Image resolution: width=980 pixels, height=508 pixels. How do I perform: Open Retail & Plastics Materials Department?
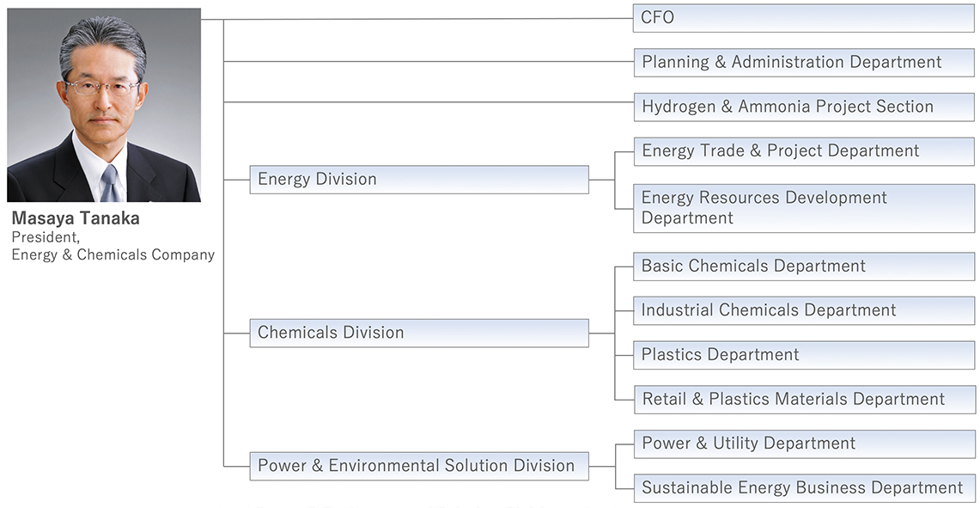[804, 399]
